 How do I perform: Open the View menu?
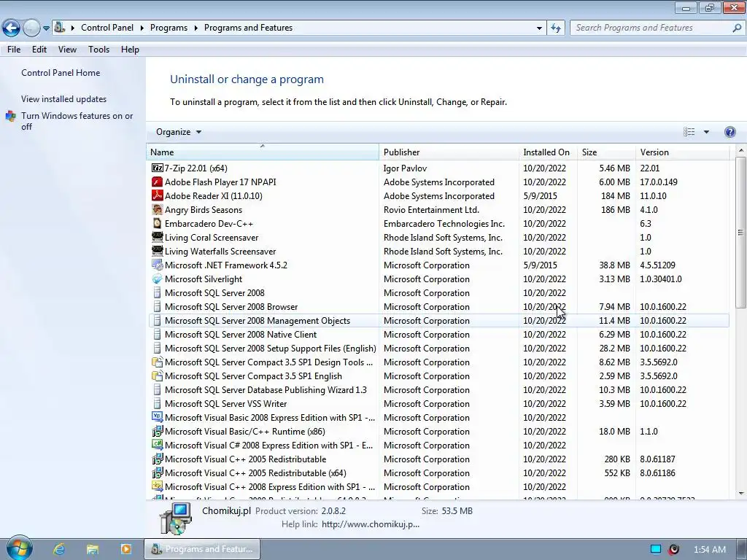67,50
